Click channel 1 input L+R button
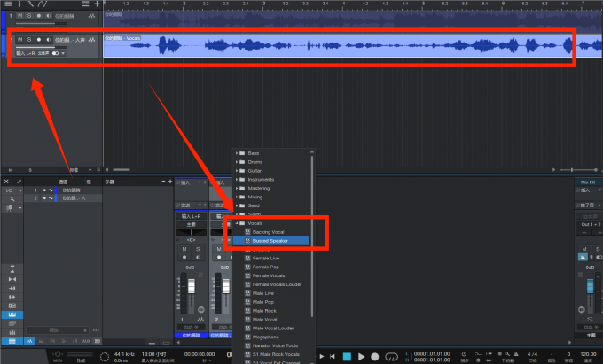This screenshot has width=603, height=364. pos(192,216)
